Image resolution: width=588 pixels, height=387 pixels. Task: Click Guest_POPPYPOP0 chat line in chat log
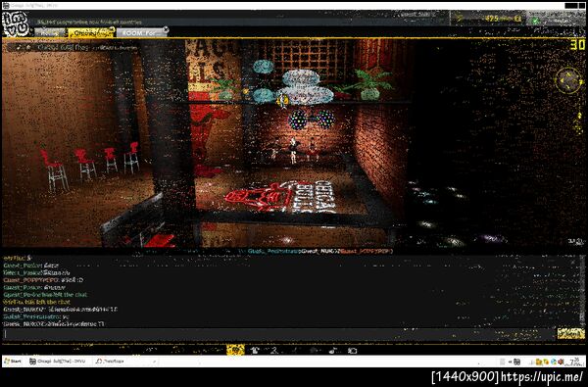[43, 280]
